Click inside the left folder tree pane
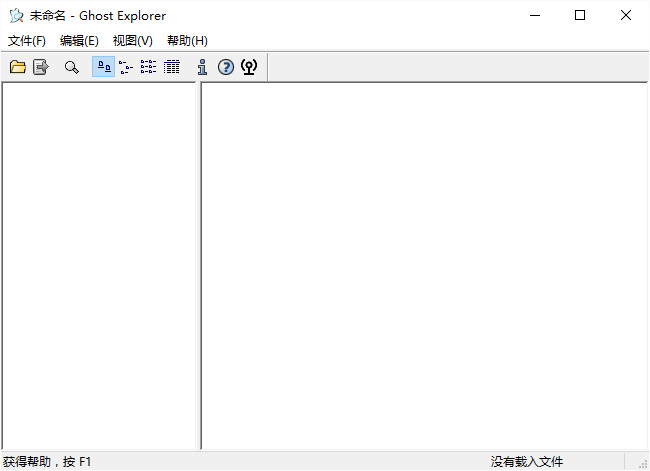 click(99, 265)
